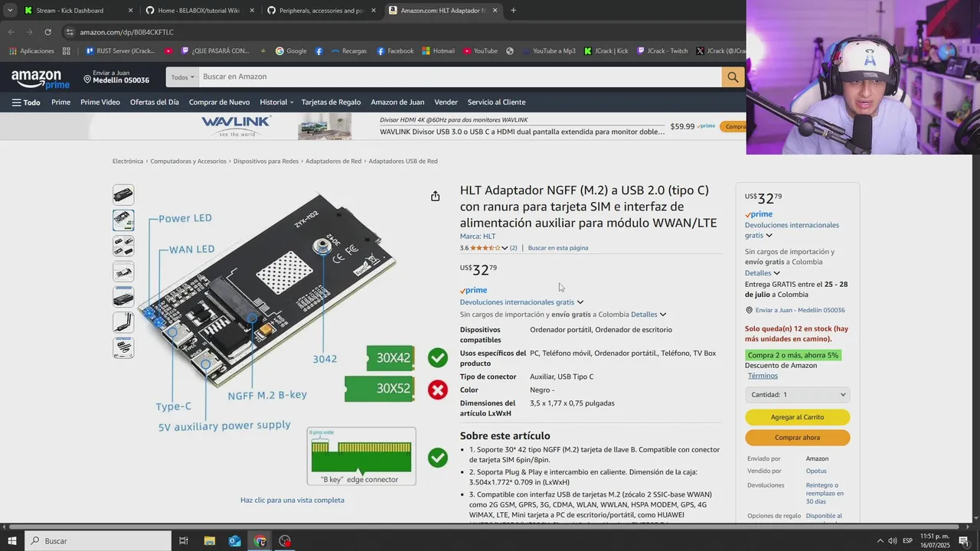Image resolution: width=980 pixels, height=551 pixels.
Task: Click the Reintegro o reemplazo returns link
Action: 825,493
